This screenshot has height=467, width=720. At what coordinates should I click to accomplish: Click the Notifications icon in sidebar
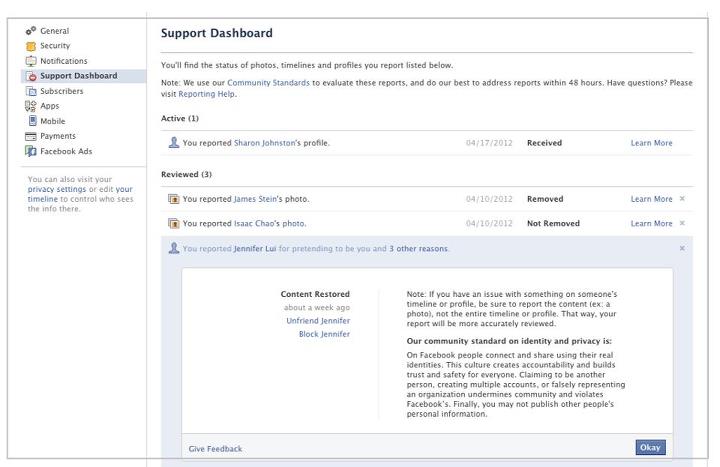click(30, 61)
